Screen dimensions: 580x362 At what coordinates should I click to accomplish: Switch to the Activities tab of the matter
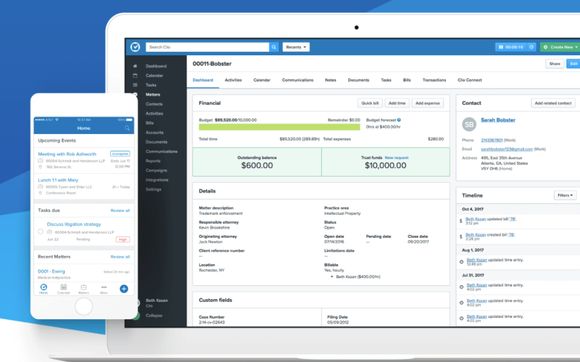tap(233, 80)
